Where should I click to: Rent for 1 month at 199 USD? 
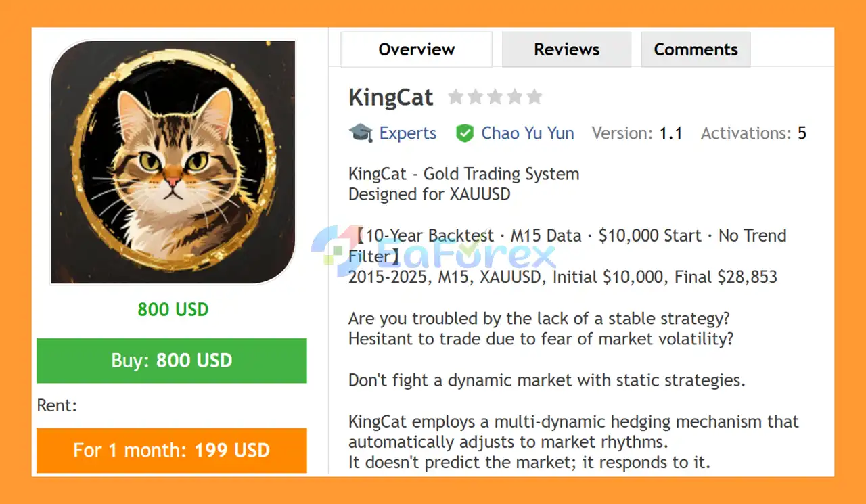[172, 451]
